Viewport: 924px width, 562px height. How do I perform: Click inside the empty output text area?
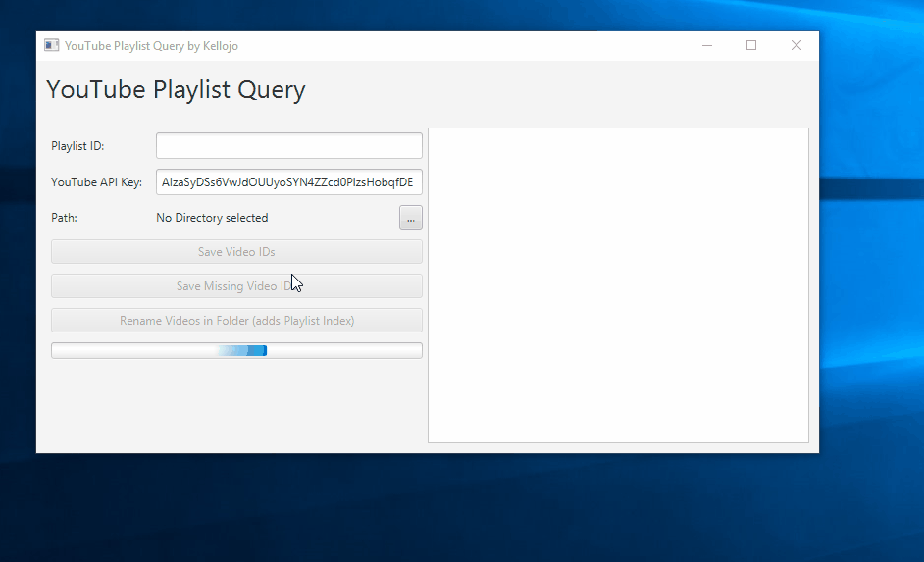pyautogui.click(x=618, y=285)
